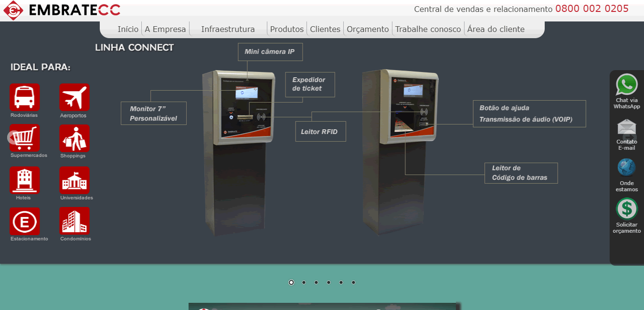Click the Leitor de Código de barras label
Viewport: 644px width, 310px height.
pos(521,173)
